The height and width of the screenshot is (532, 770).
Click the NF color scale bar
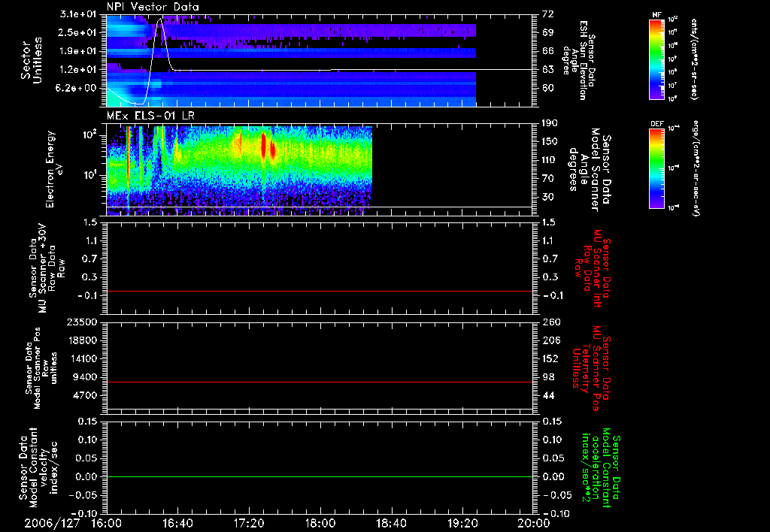point(657,59)
